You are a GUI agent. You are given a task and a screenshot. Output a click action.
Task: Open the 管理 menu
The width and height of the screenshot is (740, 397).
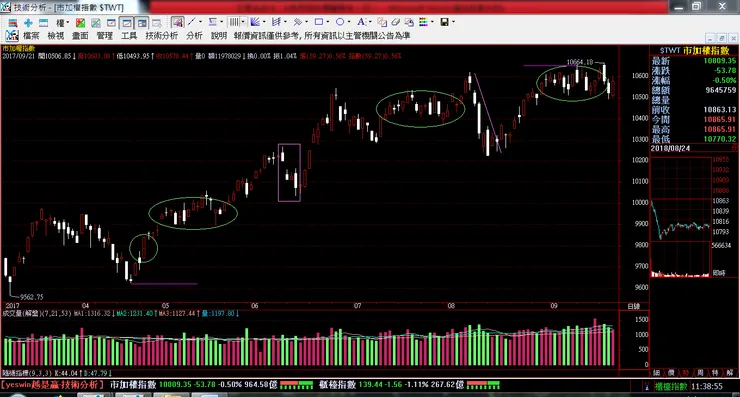[x=105, y=36]
